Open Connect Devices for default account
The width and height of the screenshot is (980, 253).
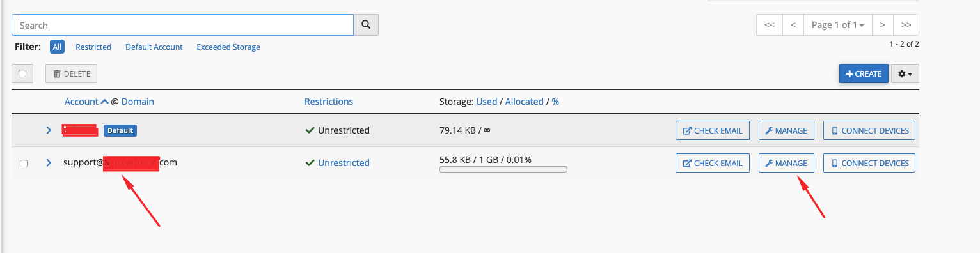click(869, 130)
